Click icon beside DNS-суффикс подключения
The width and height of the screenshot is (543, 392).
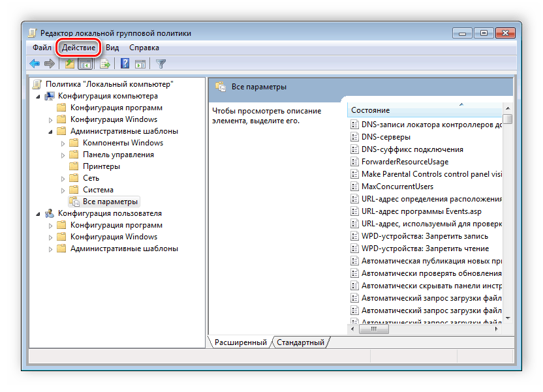(x=354, y=149)
